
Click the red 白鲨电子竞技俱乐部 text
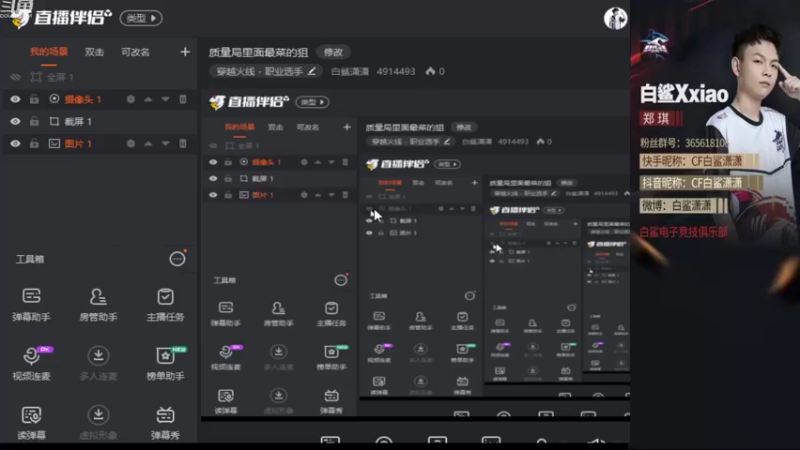[x=684, y=232]
